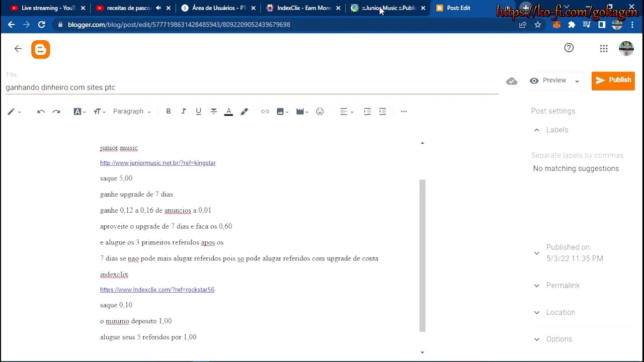Insert special characters emoji
Image resolution: width=644 pixels, height=362 pixels.
tap(320, 112)
